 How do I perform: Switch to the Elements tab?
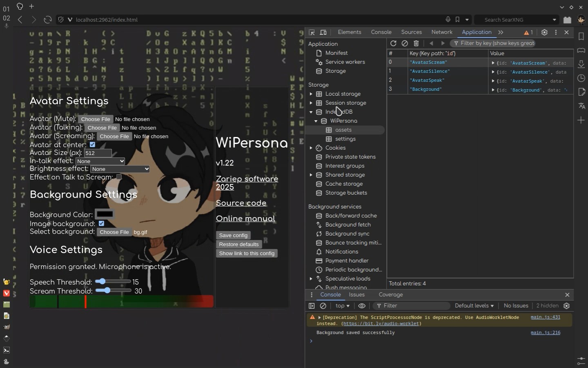(x=350, y=32)
